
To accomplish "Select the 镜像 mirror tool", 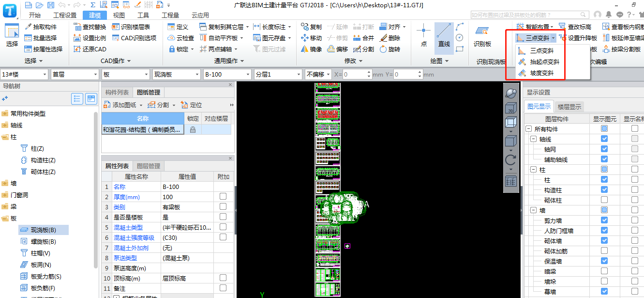I will coord(311,49).
